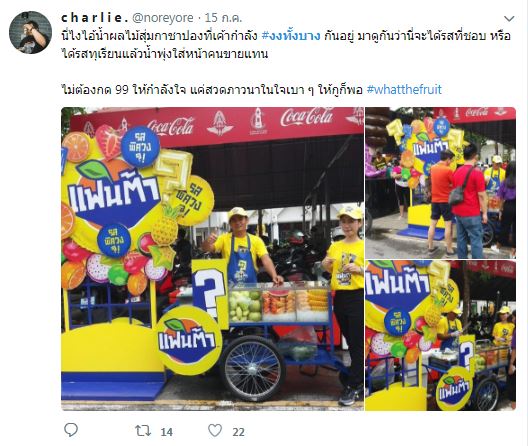The width and height of the screenshot is (528, 446).
Task: Click the tweet text mentioning 99
Action: coord(252,90)
